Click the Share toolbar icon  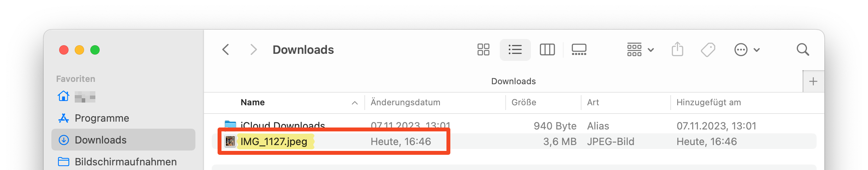coord(677,50)
